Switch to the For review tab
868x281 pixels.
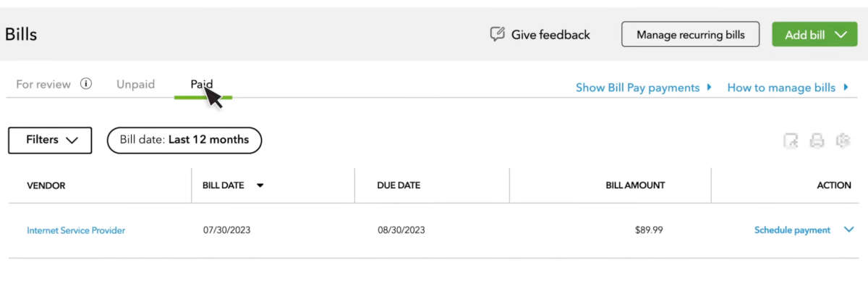[43, 84]
